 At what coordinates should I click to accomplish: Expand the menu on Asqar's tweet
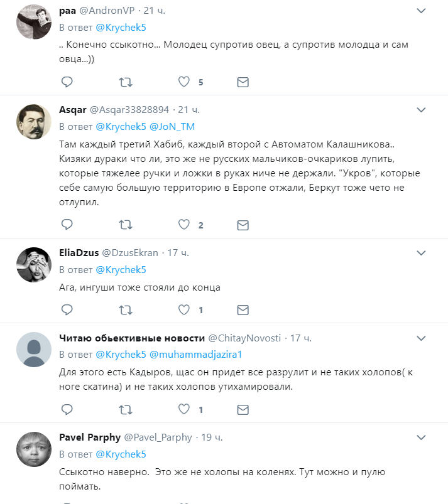pos(422,109)
